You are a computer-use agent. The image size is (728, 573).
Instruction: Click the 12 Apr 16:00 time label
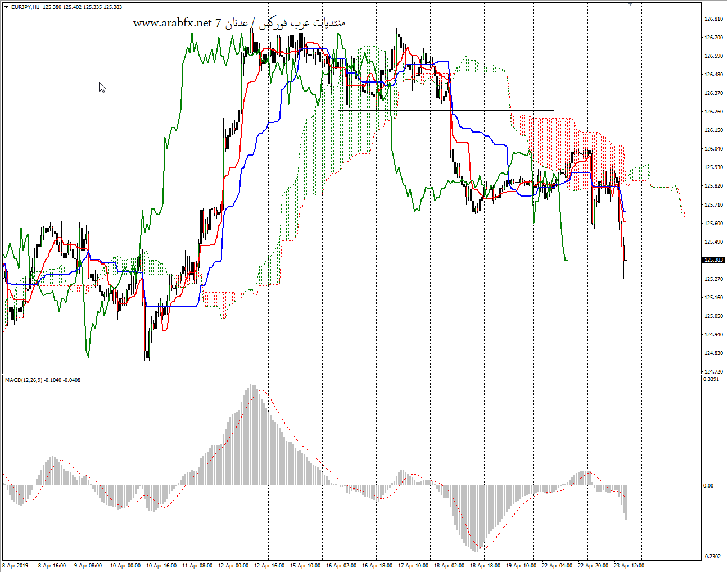click(269, 566)
